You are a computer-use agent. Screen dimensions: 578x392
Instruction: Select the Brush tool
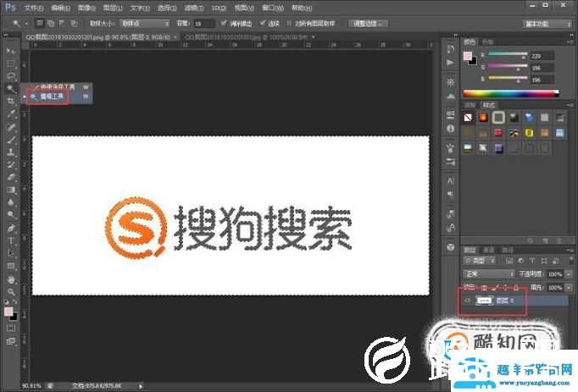11,140
